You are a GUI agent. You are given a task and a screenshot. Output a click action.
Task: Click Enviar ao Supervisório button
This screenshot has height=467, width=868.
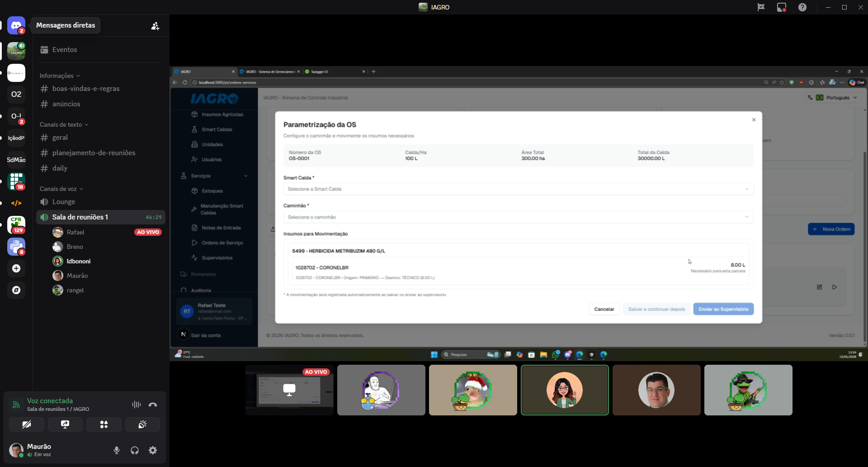pyautogui.click(x=723, y=309)
